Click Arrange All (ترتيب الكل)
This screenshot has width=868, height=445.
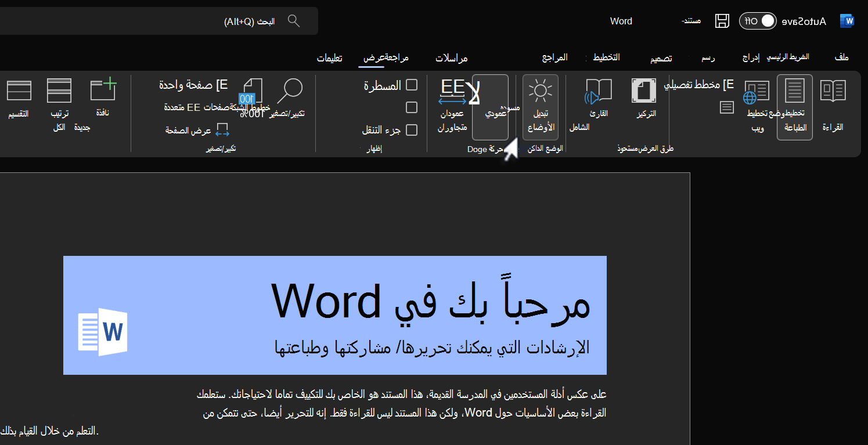[x=59, y=106]
